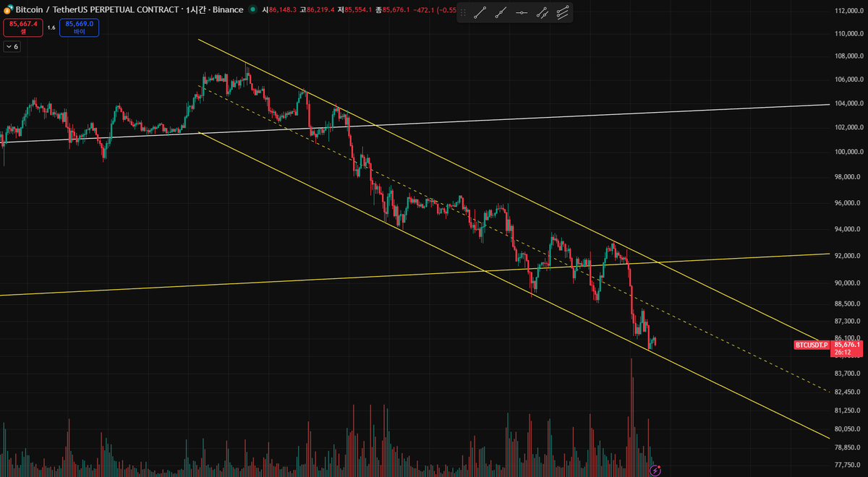
Task: Click the BTCUSDT.P price label tag
Action: coord(811,345)
